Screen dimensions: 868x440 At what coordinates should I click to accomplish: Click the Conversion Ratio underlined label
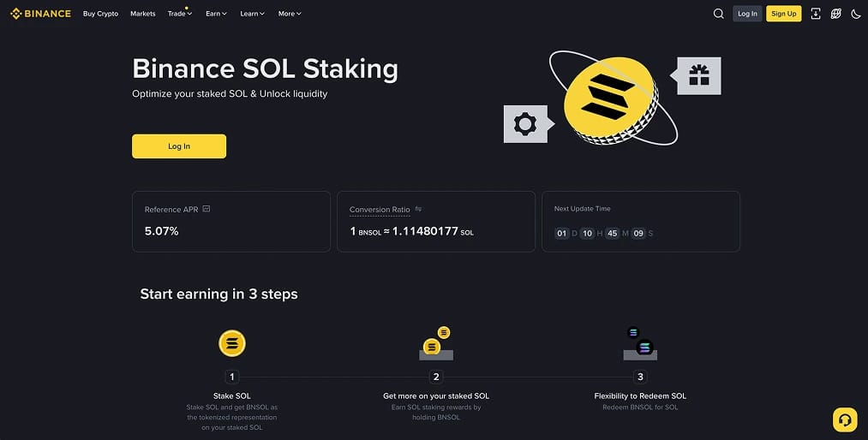380,210
